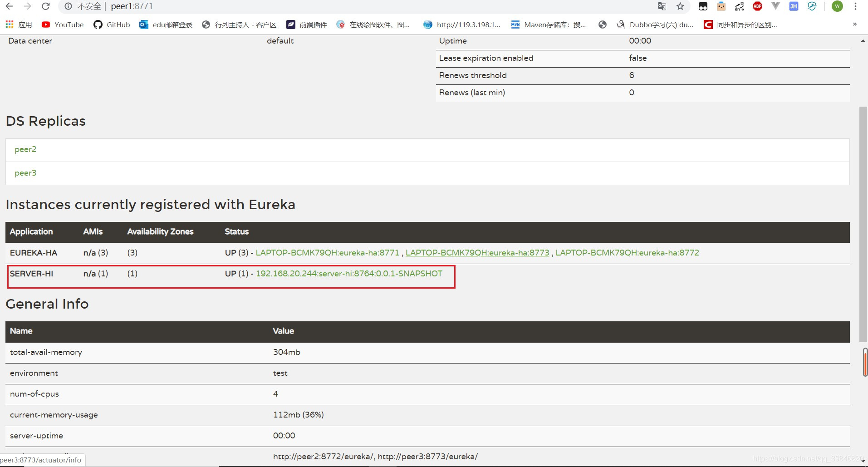
Task: Open the shield security extension icon
Action: [x=812, y=6]
